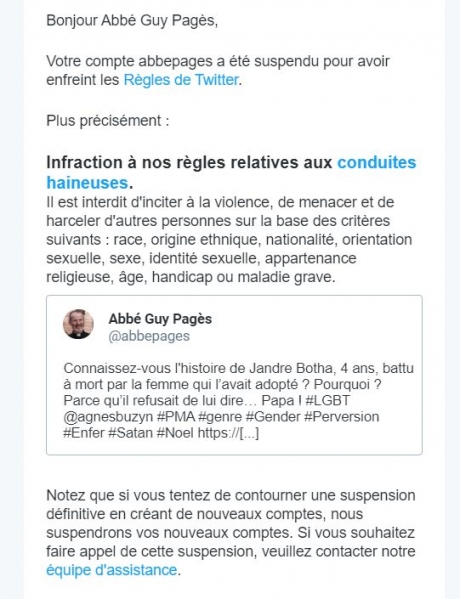Open the Règles de Twitter link
This screenshot has width=460, height=599.
[181, 80]
